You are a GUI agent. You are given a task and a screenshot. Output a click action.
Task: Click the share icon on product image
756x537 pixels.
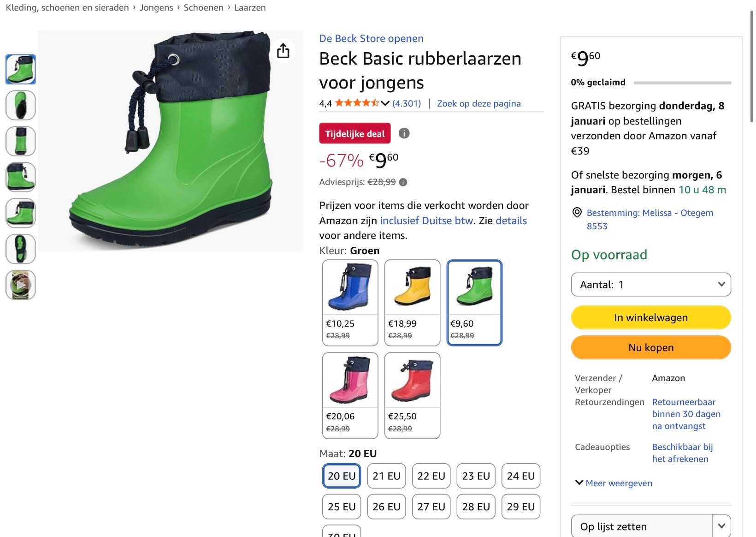click(x=283, y=51)
